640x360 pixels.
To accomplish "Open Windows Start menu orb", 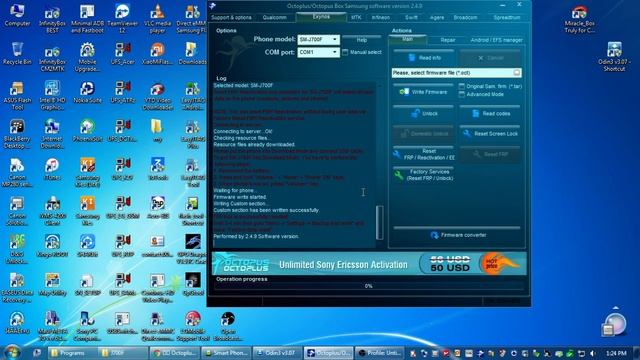I will click(12, 352).
